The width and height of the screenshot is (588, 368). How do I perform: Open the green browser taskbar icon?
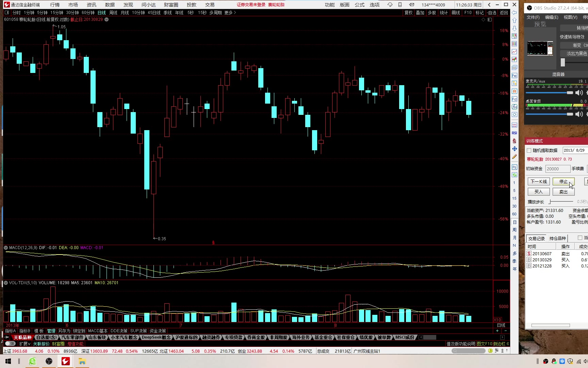coord(32,361)
